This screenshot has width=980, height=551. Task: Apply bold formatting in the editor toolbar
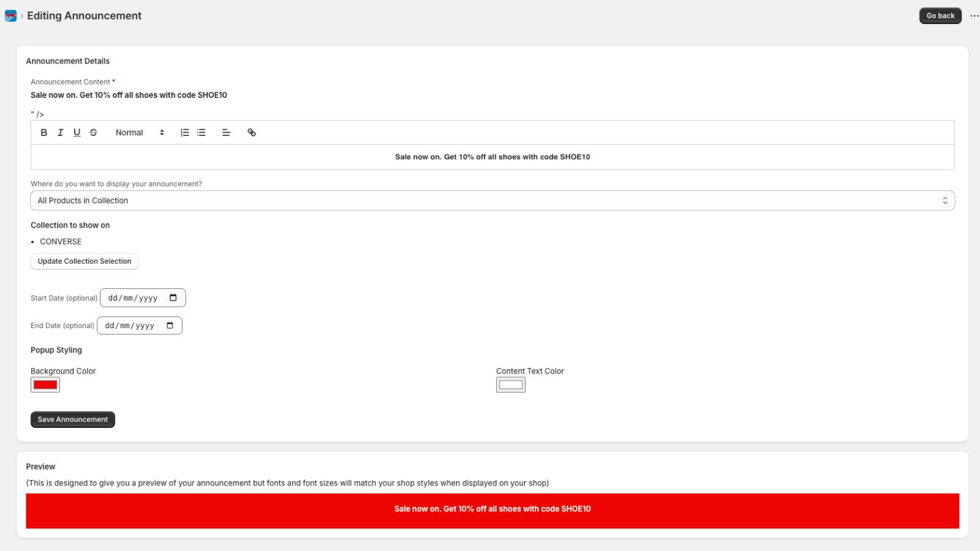43,132
